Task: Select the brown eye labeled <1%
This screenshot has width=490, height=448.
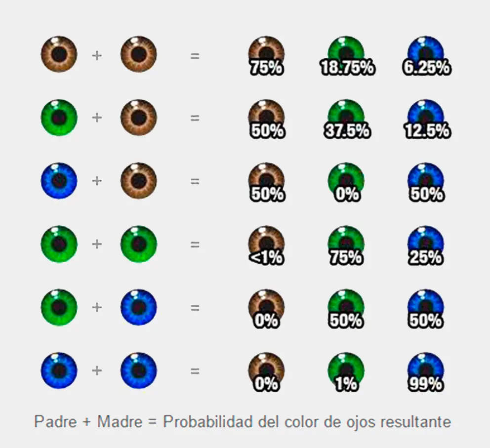Action: tap(266, 245)
